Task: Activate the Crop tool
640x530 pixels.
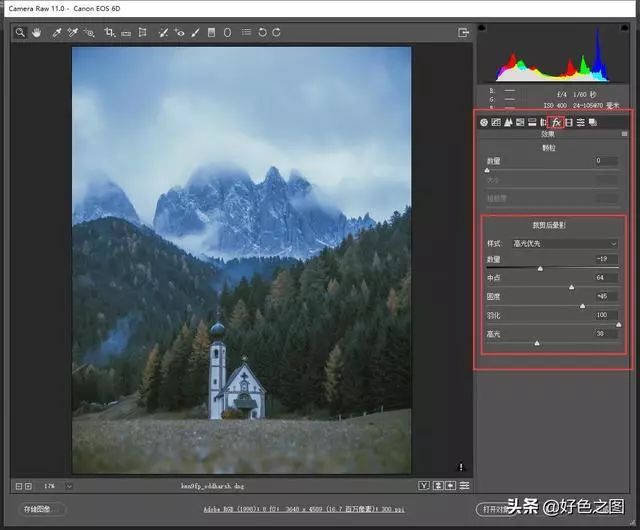Action: pos(109,32)
